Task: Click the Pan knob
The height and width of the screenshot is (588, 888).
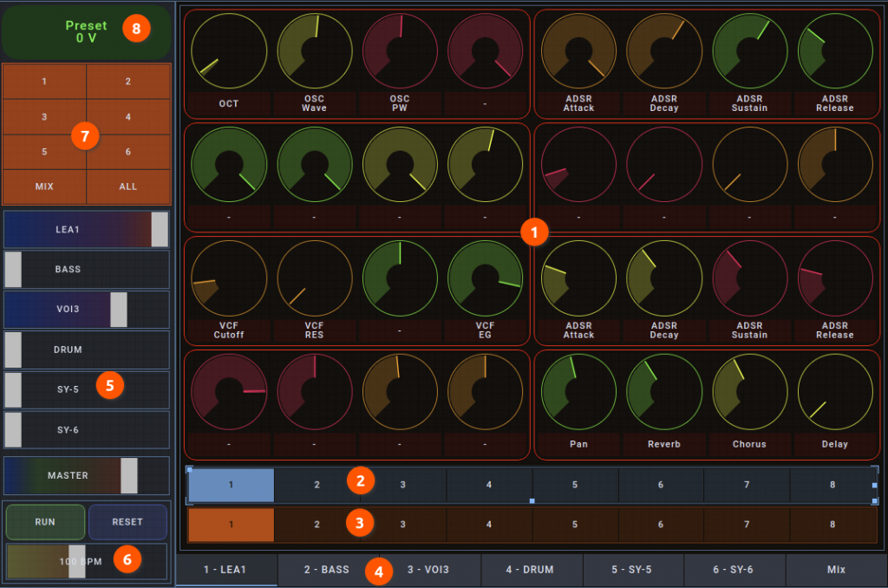Action: click(578, 391)
